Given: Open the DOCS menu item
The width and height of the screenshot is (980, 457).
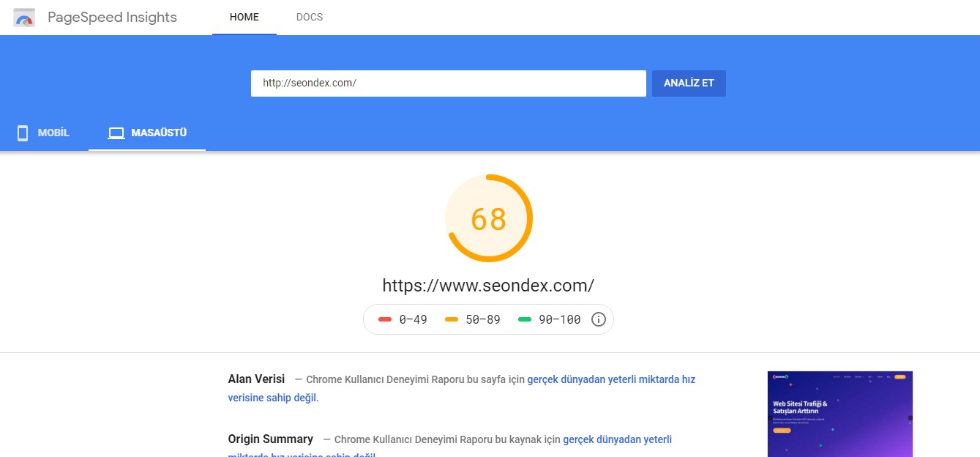Looking at the screenshot, I should click(309, 17).
